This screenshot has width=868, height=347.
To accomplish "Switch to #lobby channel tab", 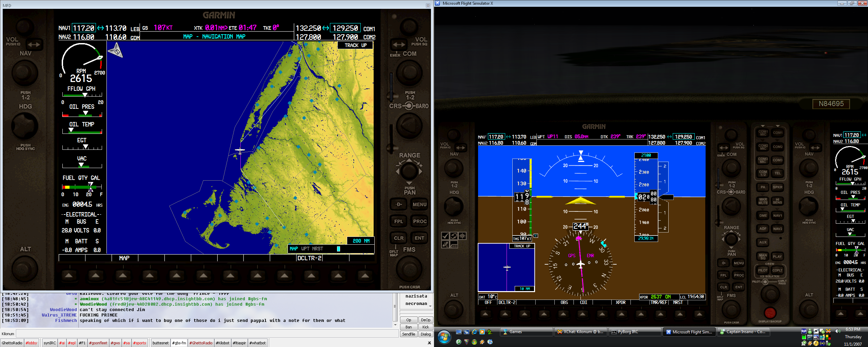I will tap(32, 343).
